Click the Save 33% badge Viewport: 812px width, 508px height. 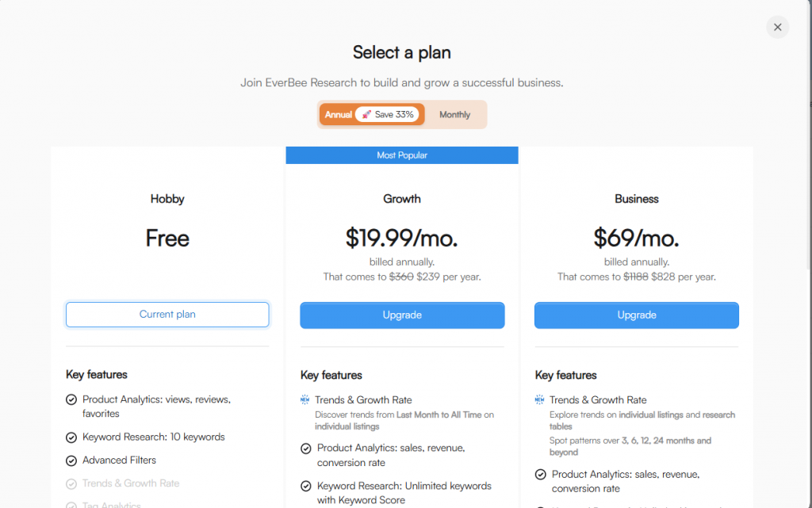(x=388, y=114)
